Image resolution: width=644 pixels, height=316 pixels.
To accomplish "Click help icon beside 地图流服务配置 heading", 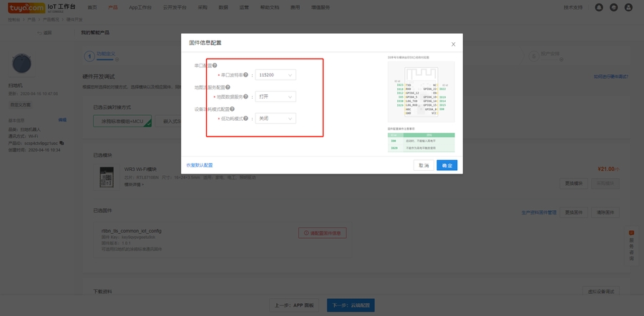I will point(228,87).
